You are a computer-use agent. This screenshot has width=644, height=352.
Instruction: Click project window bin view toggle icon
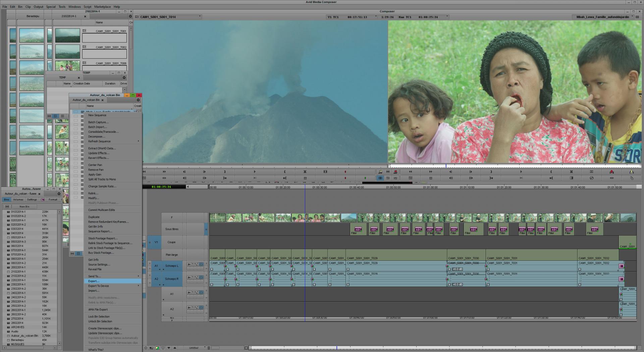tap(7, 207)
